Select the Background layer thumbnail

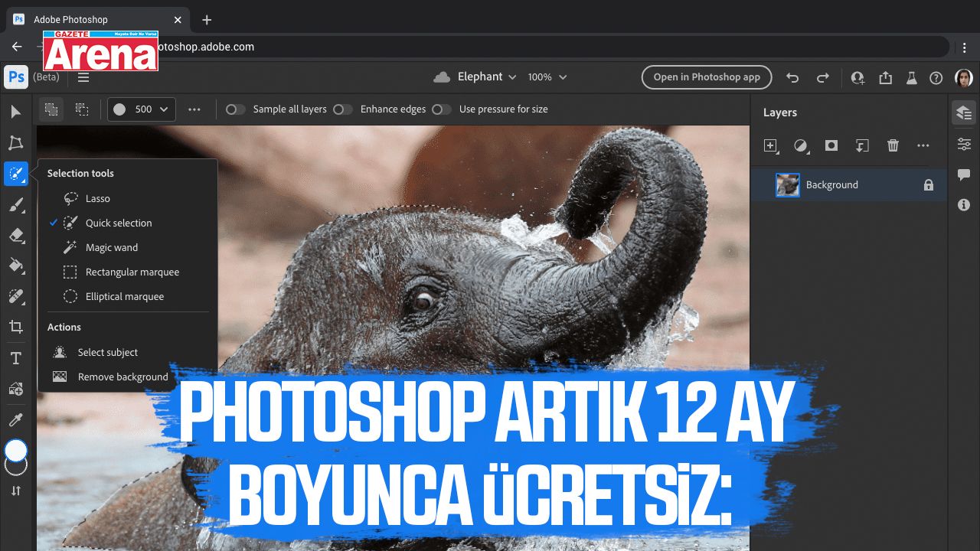click(x=788, y=185)
